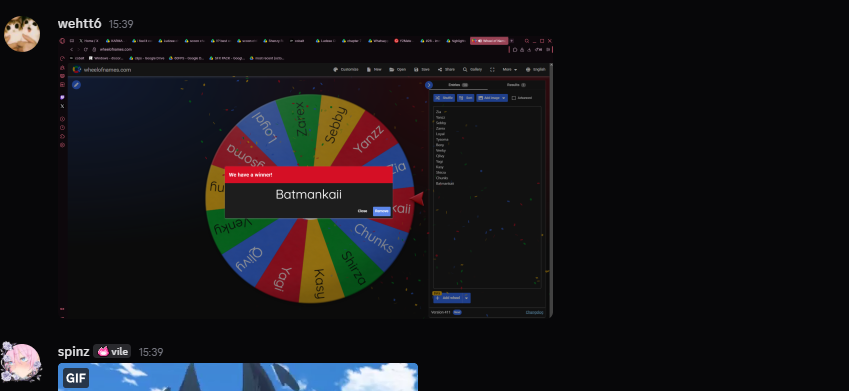Click the red wheel pointer arrow
Image resolution: width=849 pixels, height=391 pixels.
tap(417, 199)
